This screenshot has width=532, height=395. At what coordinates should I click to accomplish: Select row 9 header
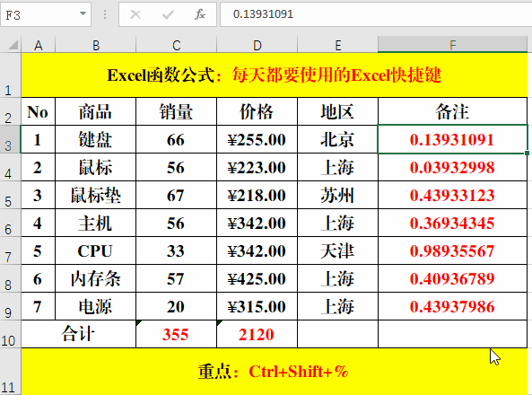[10, 306]
